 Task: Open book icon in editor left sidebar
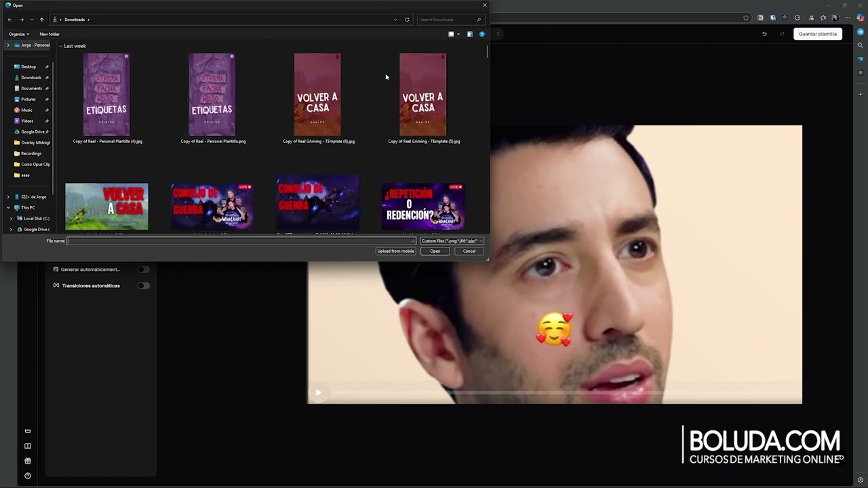pos(28,446)
